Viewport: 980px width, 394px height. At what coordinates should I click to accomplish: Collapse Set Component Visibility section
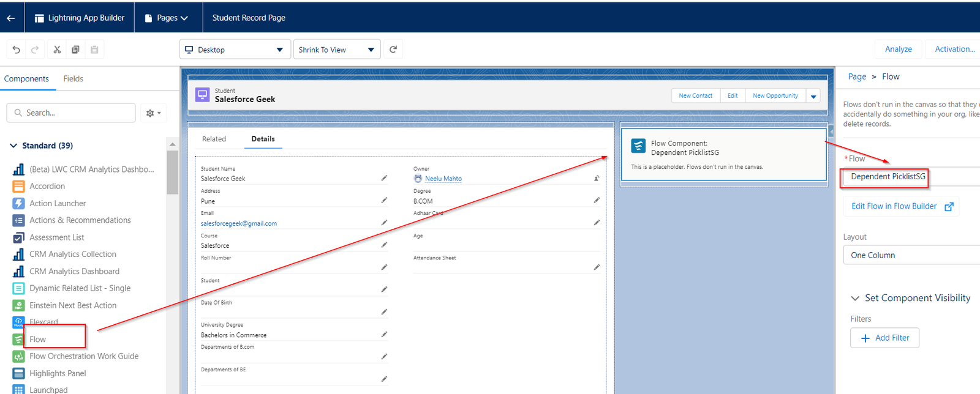[x=855, y=298]
